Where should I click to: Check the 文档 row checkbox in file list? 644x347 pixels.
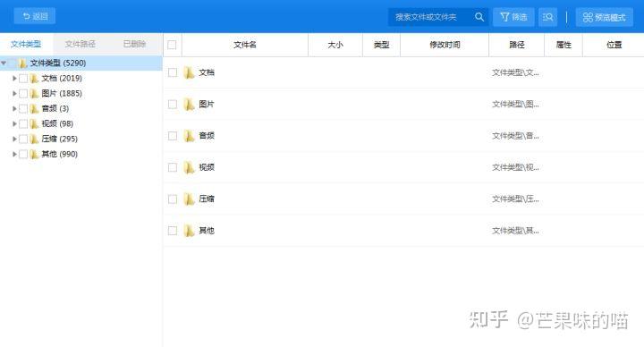[x=173, y=72]
